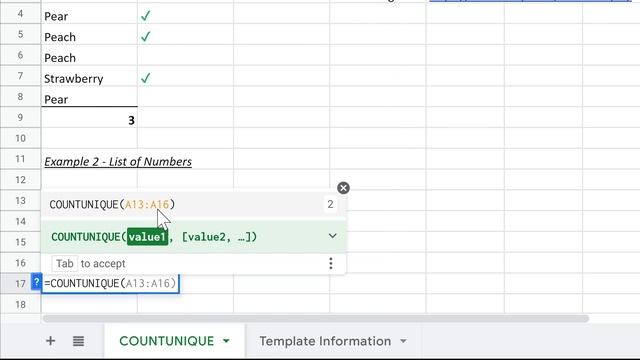Select the COUNTUNIQUE sheet tab

pos(167,341)
